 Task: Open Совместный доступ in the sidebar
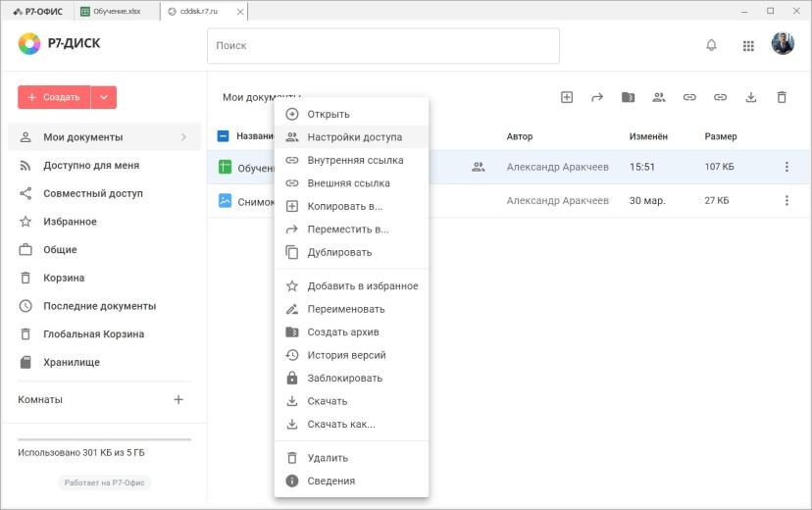(104, 193)
